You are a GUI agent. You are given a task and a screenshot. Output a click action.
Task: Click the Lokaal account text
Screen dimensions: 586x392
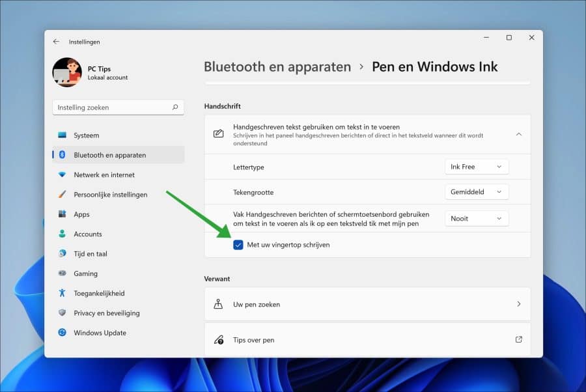pyautogui.click(x=107, y=77)
